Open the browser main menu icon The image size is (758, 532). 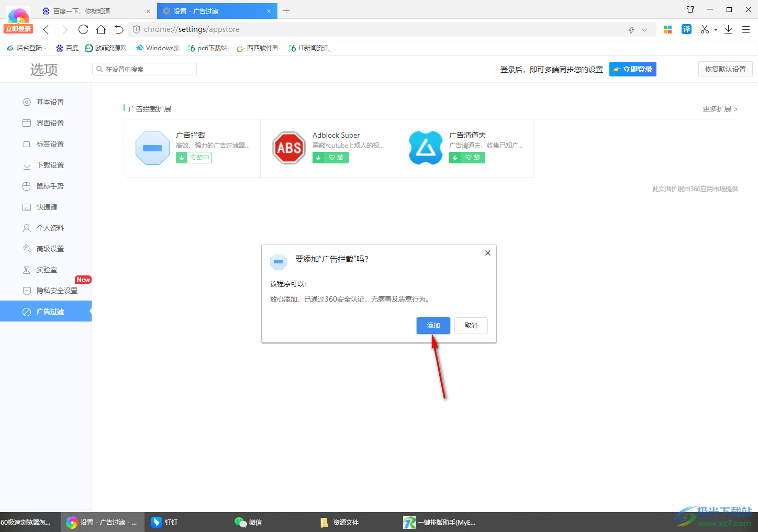click(x=746, y=30)
